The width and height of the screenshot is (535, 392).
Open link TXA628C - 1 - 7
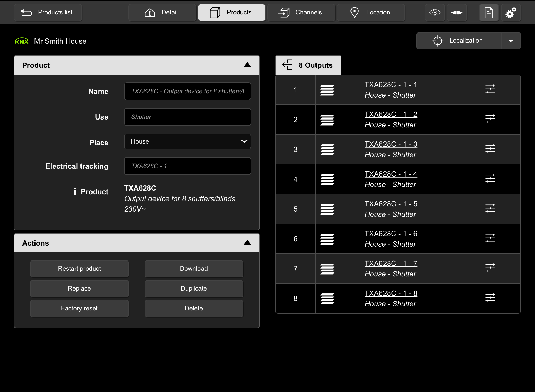pyautogui.click(x=391, y=264)
